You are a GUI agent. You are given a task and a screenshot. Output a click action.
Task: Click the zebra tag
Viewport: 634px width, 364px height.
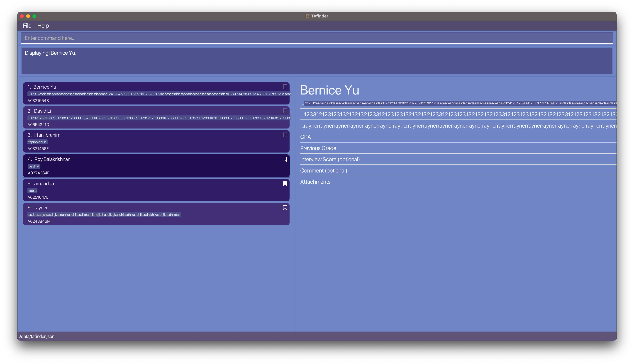pos(32,191)
